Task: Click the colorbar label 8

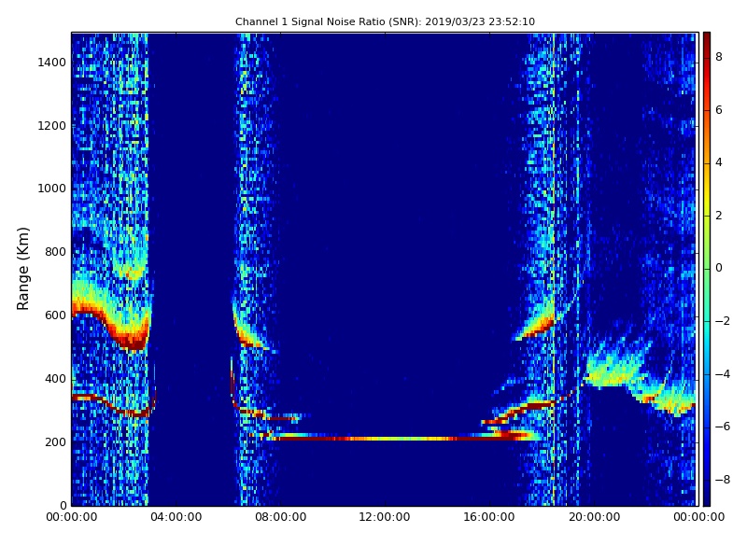Action: coord(719,57)
